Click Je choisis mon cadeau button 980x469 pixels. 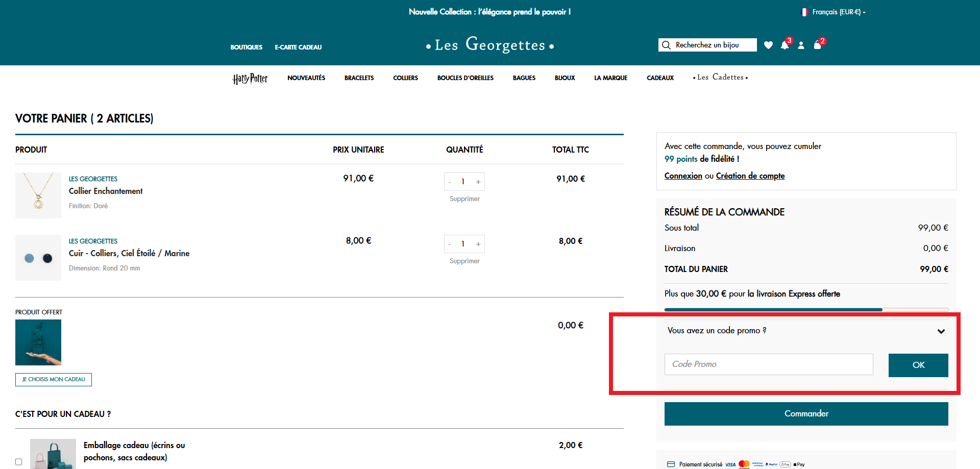pyautogui.click(x=54, y=380)
